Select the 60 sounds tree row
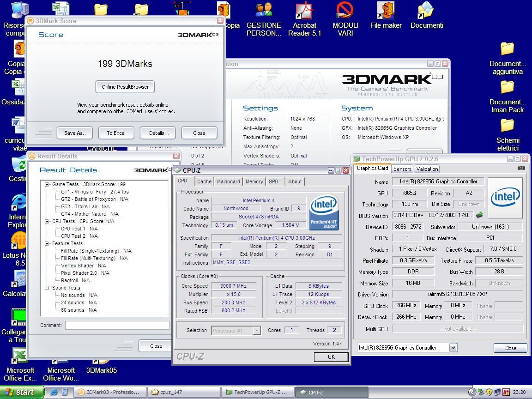This screenshot has width=532, height=399. pyautogui.click(x=79, y=310)
